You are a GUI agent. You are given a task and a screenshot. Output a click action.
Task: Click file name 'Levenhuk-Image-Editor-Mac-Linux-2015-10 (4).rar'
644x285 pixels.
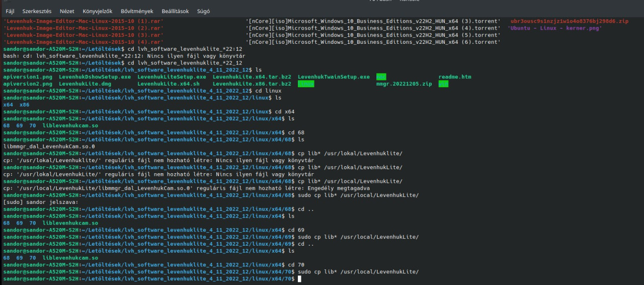point(83,42)
